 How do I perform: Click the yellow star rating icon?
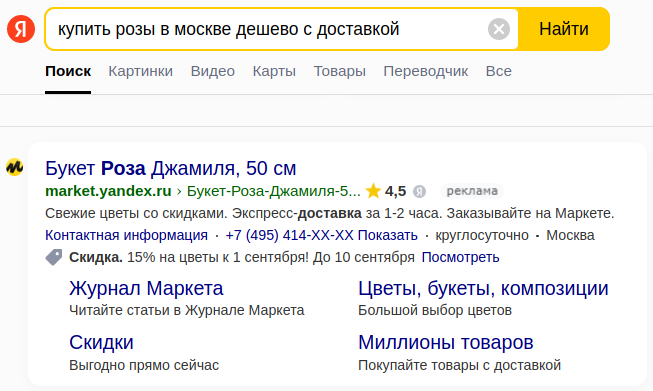coord(373,191)
